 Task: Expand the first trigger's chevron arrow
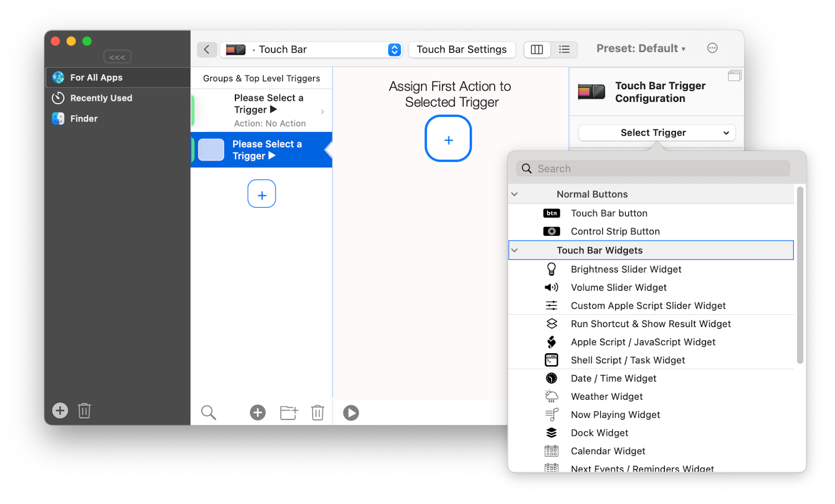(323, 111)
